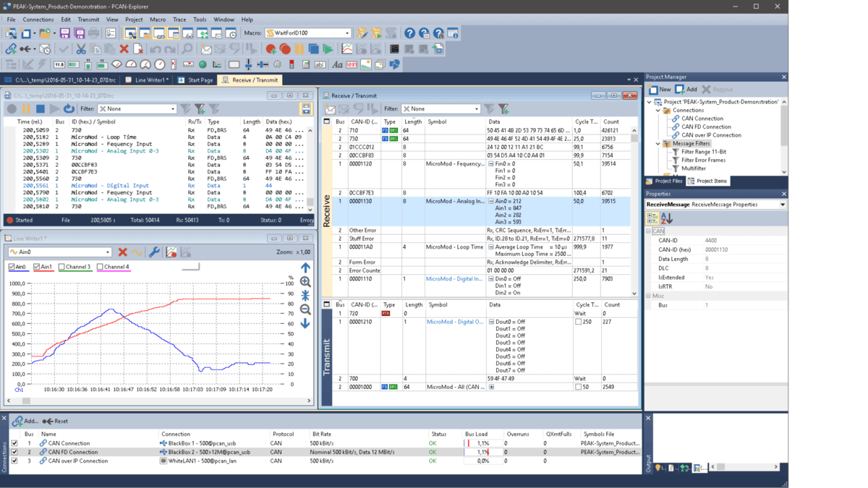Viewport: 868px width, 488px height.
Task: Click the zoom out magnifier beside the chart
Action: click(305, 309)
